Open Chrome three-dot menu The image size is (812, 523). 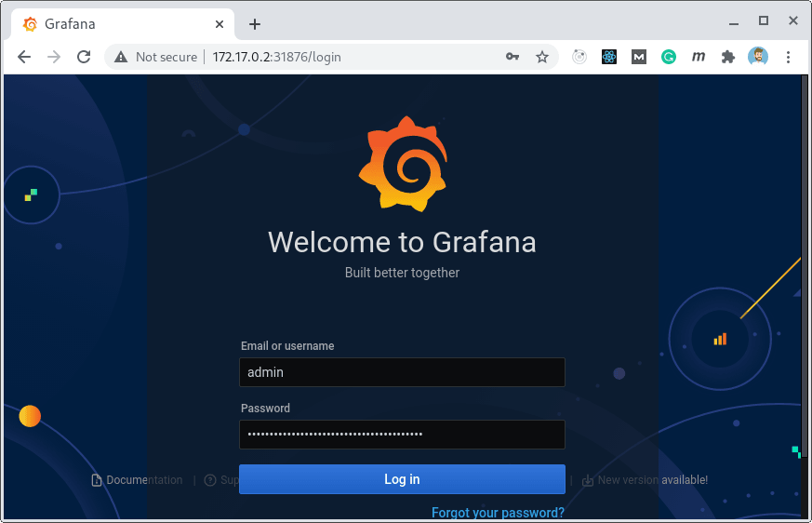click(788, 57)
